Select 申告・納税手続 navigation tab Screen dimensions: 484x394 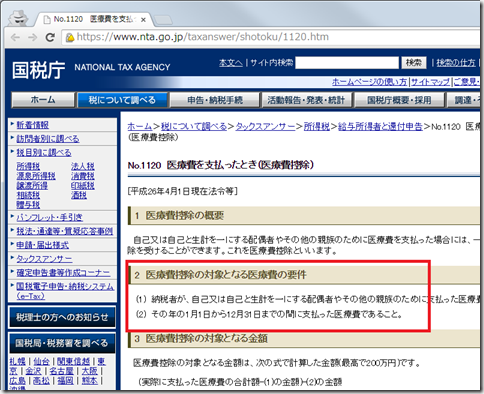[x=215, y=100]
